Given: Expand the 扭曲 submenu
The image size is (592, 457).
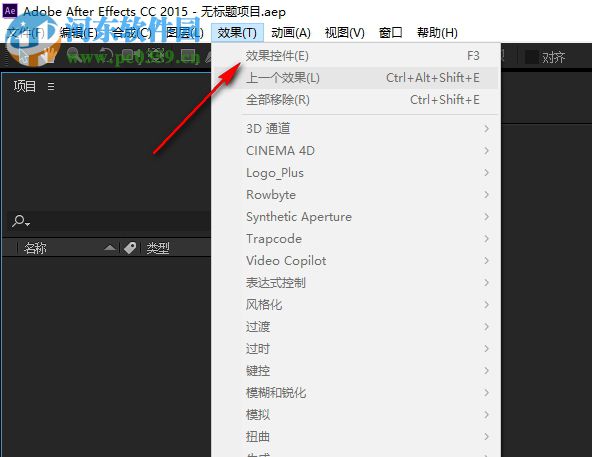Looking at the screenshot, I should (356, 437).
